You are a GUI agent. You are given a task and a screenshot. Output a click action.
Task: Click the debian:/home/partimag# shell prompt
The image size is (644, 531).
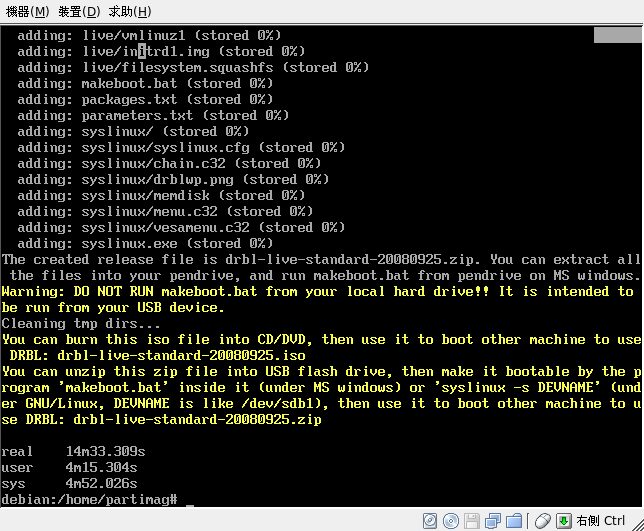[89, 499]
